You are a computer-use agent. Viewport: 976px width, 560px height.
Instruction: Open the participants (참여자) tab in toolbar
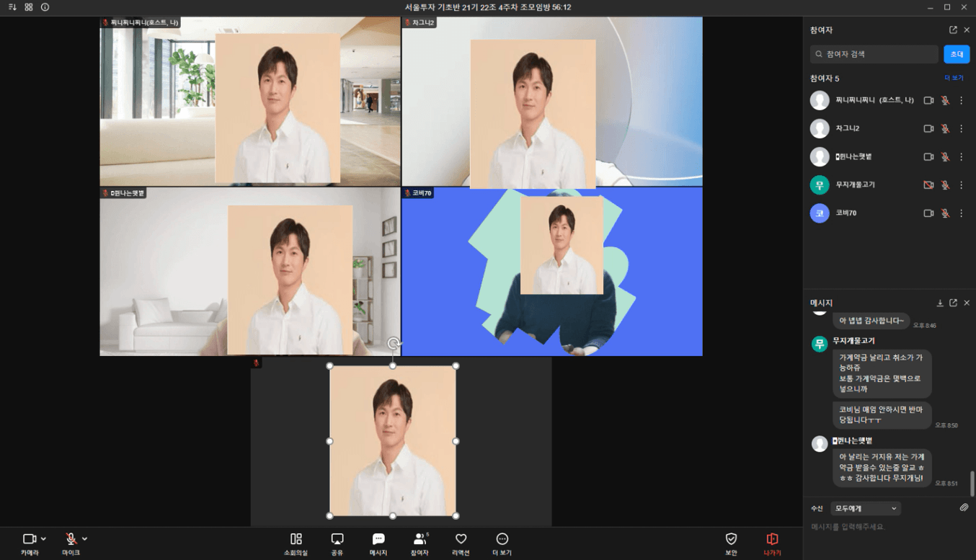pos(420,540)
